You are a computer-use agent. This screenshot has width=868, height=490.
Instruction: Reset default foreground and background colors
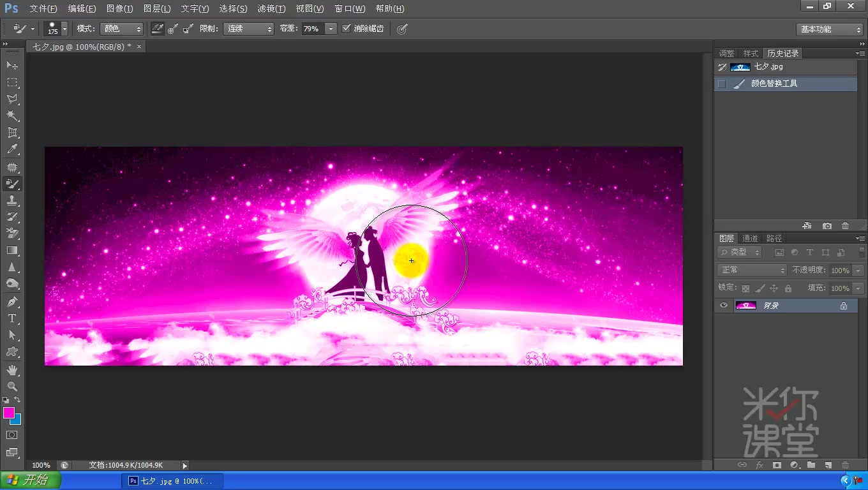tap(6, 400)
